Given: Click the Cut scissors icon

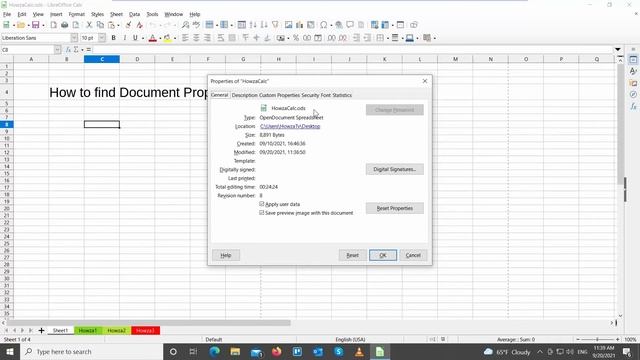Looking at the screenshot, I should pos(89,25).
